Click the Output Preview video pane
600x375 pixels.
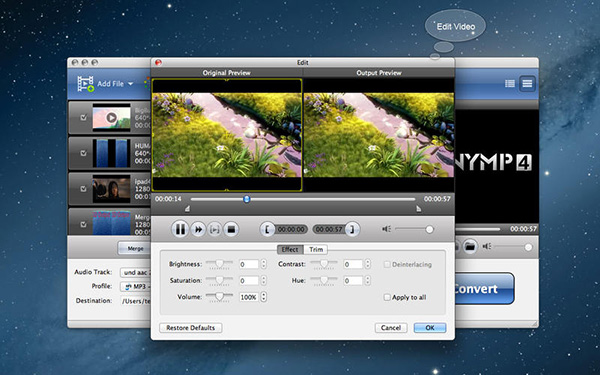[379, 135]
